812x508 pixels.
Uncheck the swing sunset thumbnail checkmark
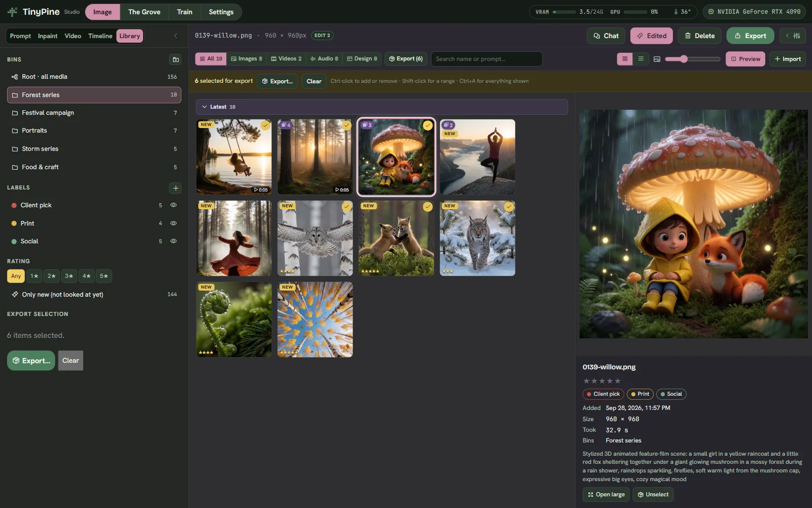(x=265, y=125)
